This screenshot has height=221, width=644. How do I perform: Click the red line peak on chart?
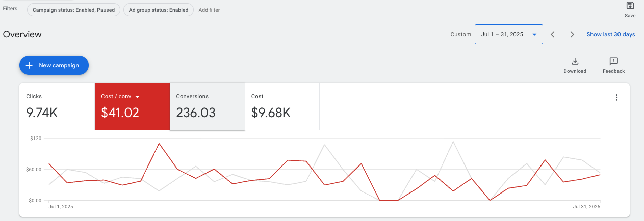point(159,144)
